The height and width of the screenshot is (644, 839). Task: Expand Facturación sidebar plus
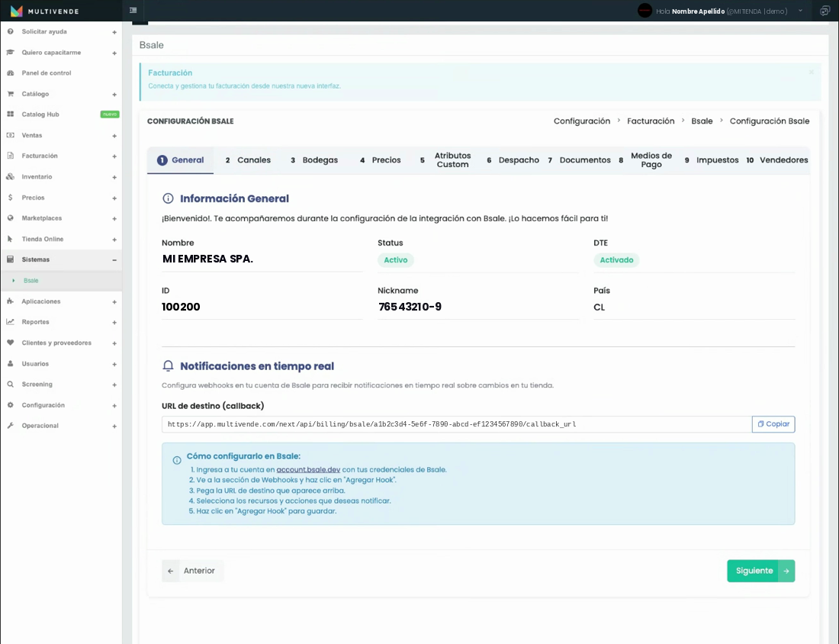[114, 156]
